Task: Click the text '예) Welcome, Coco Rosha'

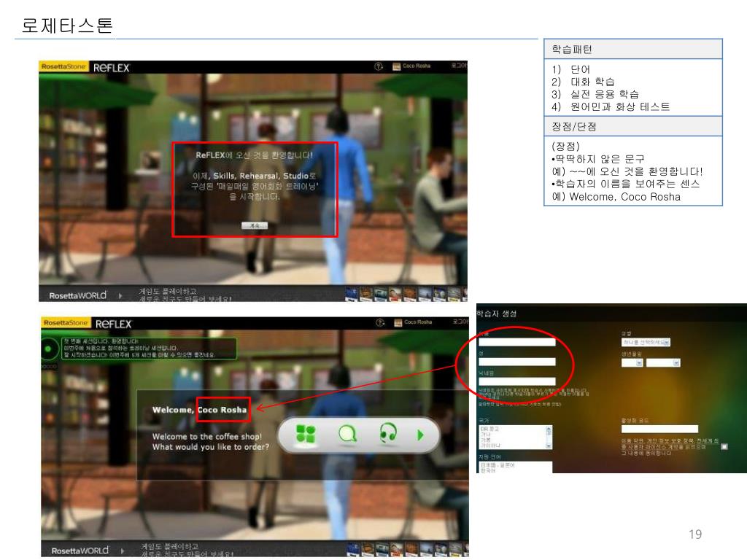Action: [x=616, y=197]
